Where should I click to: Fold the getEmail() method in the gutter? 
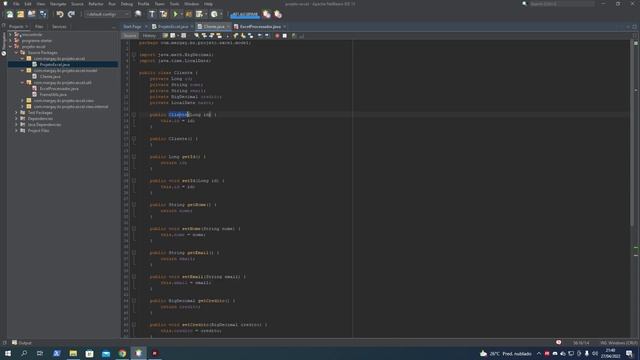click(x=133, y=253)
